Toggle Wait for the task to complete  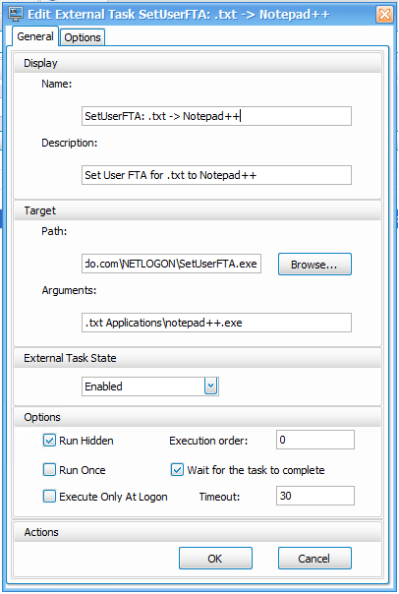(177, 470)
